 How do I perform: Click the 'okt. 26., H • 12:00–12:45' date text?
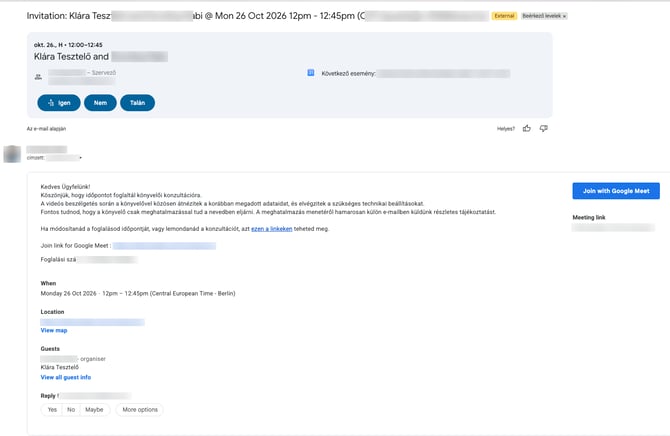click(68, 45)
